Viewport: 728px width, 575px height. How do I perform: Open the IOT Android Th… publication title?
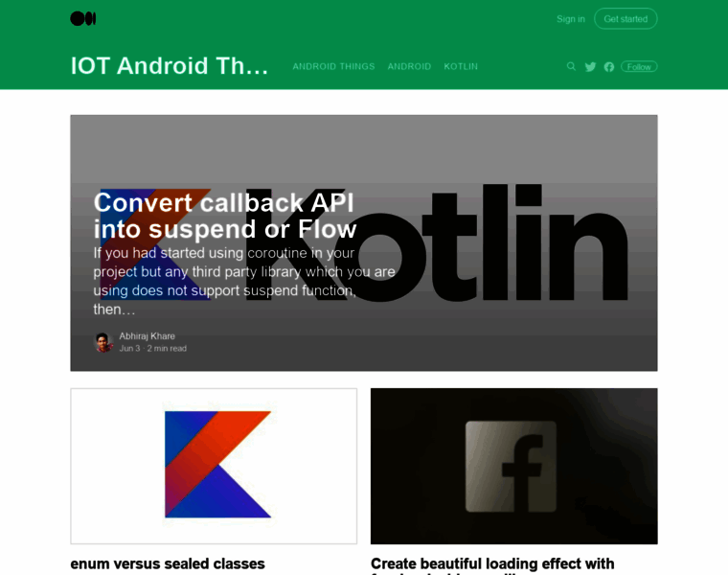[x=170, y=65]
